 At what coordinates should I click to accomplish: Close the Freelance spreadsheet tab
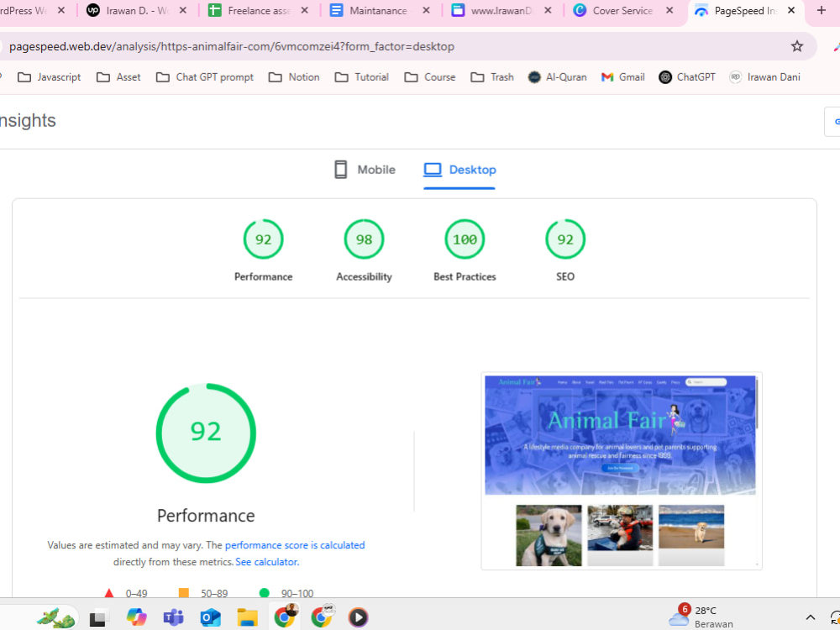click(304, 10)
